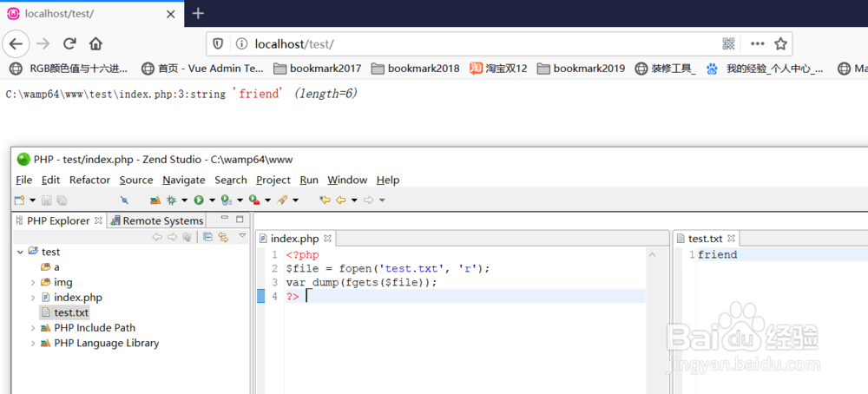
Task: Click the New wizard toolbar icon
Action: tap(19, 200)
